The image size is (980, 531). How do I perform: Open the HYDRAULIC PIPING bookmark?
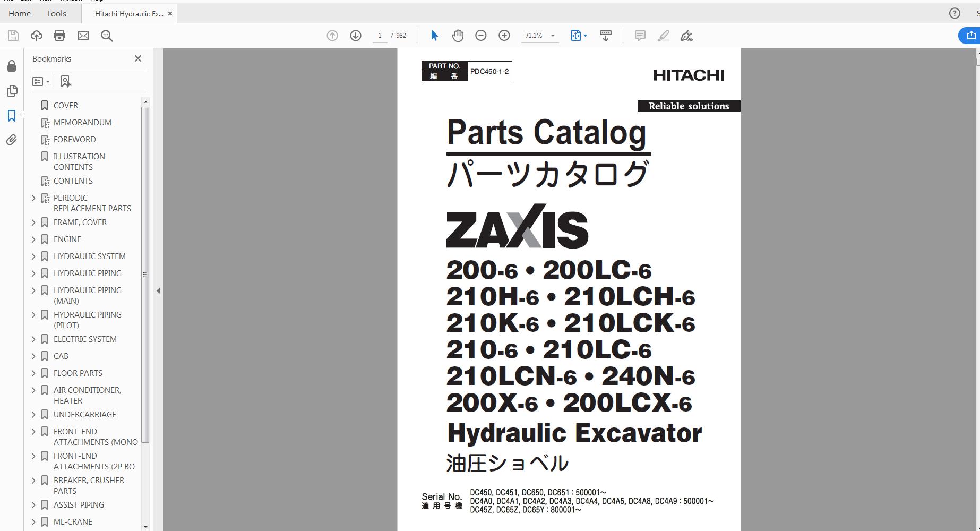(x=88, y=273)
